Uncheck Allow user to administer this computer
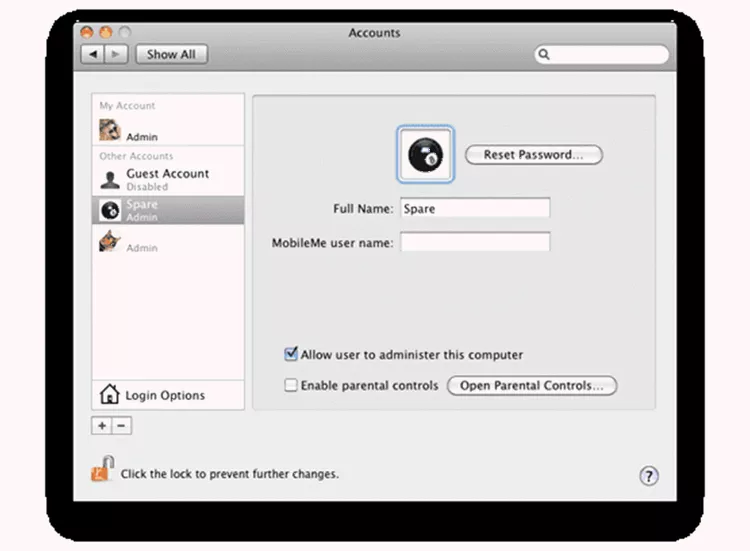 [x=292, y=354]
